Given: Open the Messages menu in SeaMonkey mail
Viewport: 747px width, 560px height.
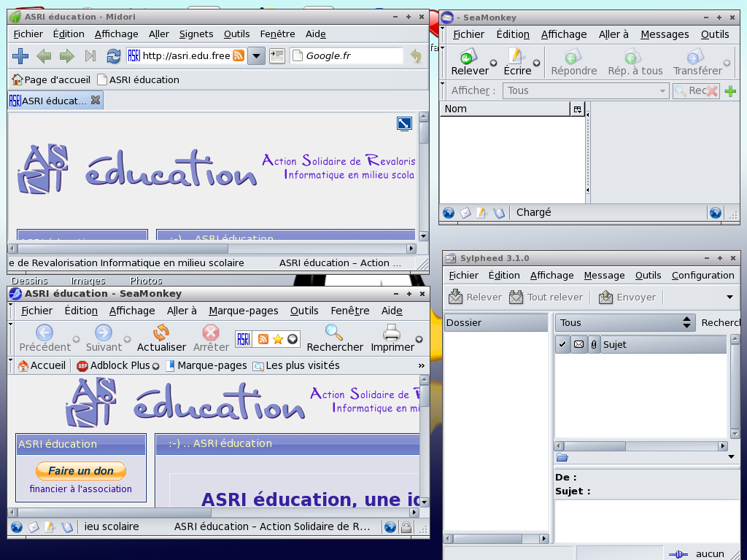Looking at the screenshot, I should click(x=665, y=34).
